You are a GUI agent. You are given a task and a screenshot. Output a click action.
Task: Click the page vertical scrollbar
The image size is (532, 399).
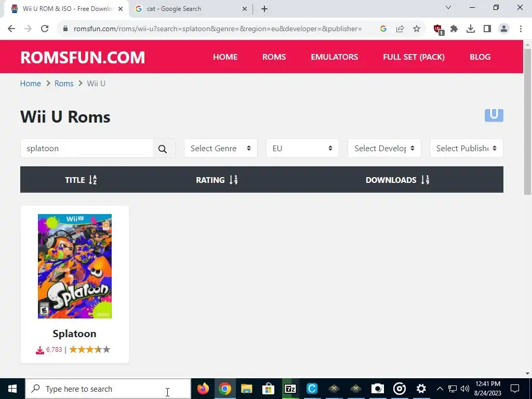(x=527, y=122)
